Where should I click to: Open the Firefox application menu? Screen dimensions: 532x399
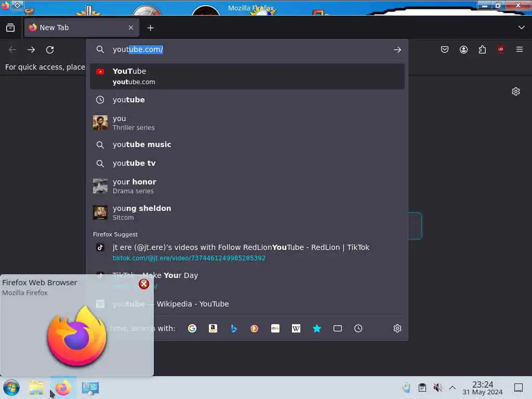point(520,49)
